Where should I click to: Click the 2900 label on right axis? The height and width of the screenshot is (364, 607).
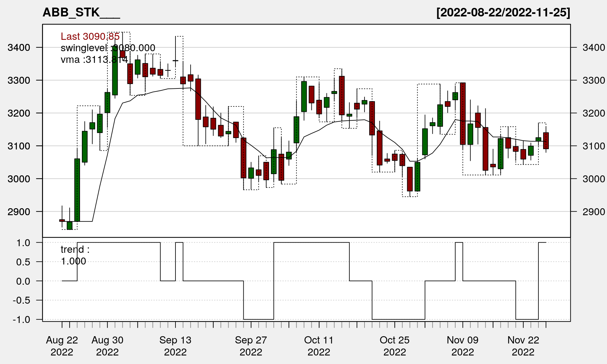[x=593, y=212]
